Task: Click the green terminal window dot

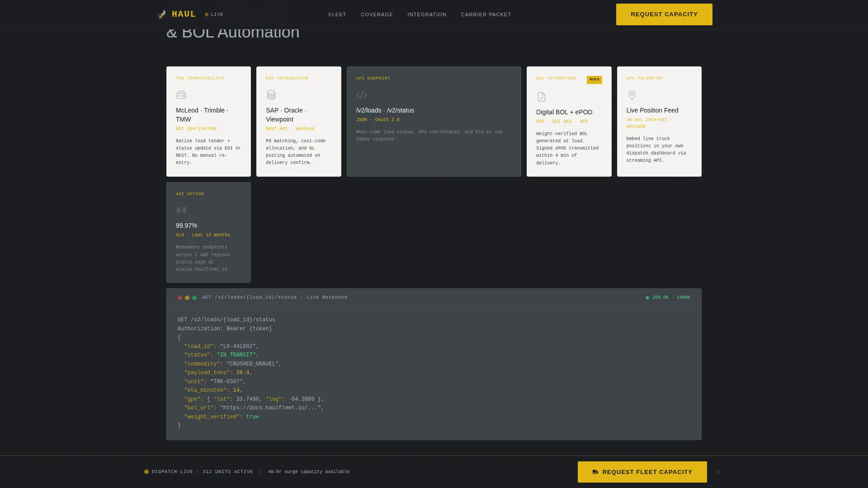Action: pyautogui.click(x=194, y=298)
